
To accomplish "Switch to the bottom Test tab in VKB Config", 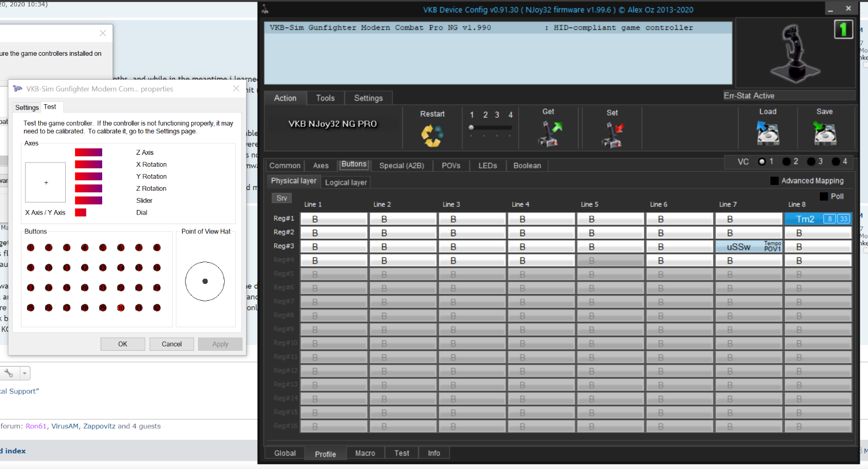I will (401, 453).
